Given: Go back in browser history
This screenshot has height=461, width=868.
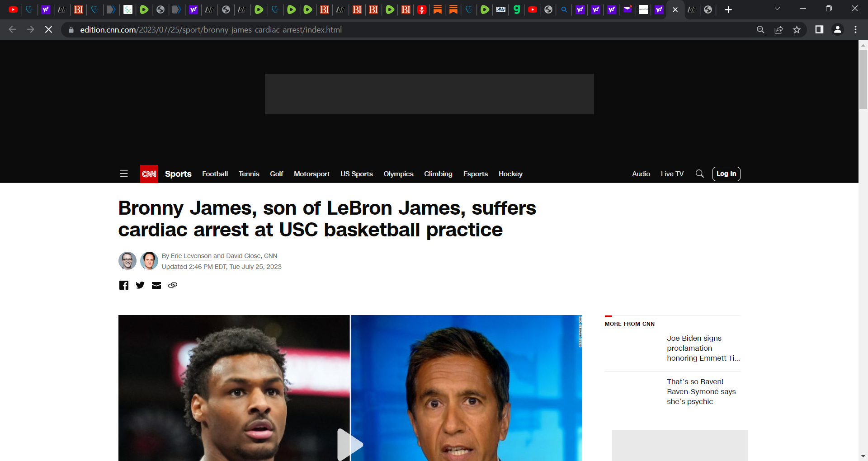Looking at the screenshot, I should [x=13, y=30].
